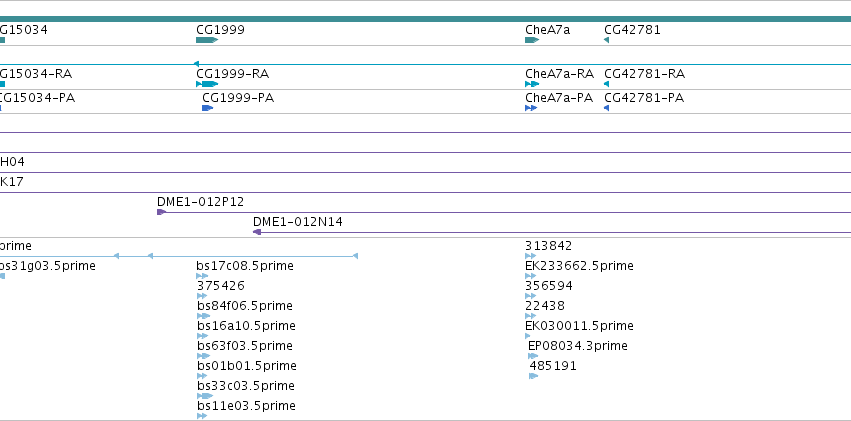Select the EK233662.5prime label
Image resolution: width=851 pixels, height=421 pixels.
[579, 266]
